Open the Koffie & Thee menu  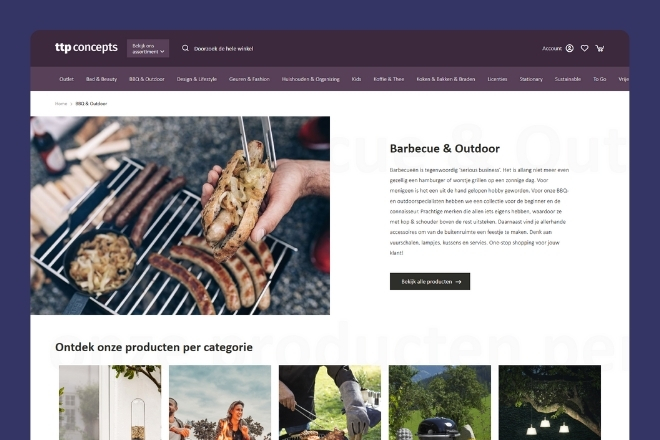389,79
